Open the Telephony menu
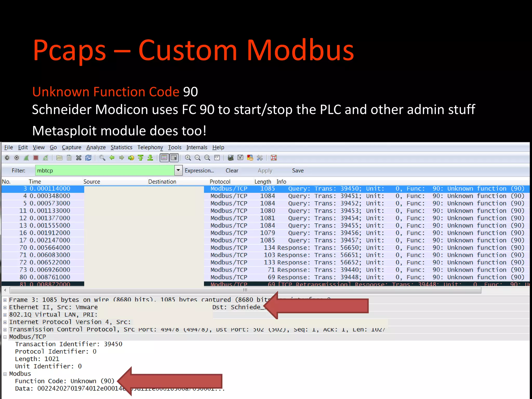The image size is (532, 399). coord(150,147)
